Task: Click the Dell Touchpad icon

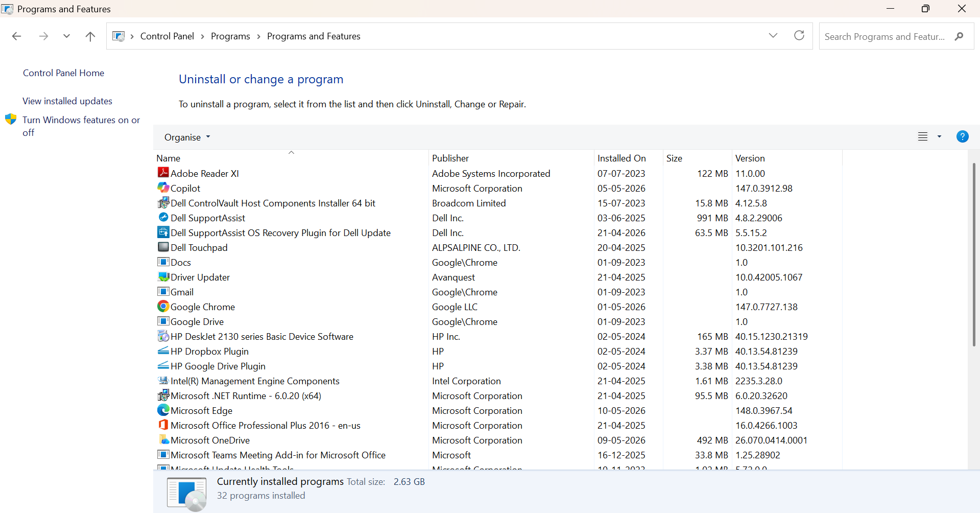Action: click(x=163, y=247)
